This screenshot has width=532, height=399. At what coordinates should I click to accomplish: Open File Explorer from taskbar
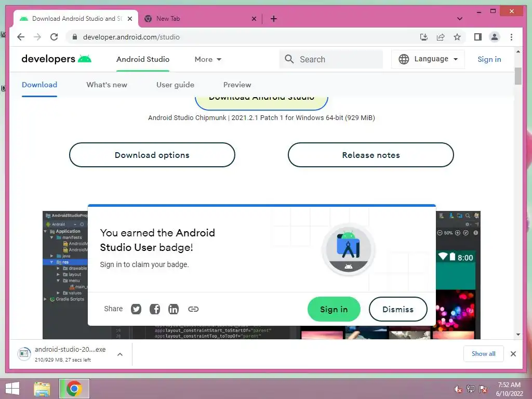42,389
